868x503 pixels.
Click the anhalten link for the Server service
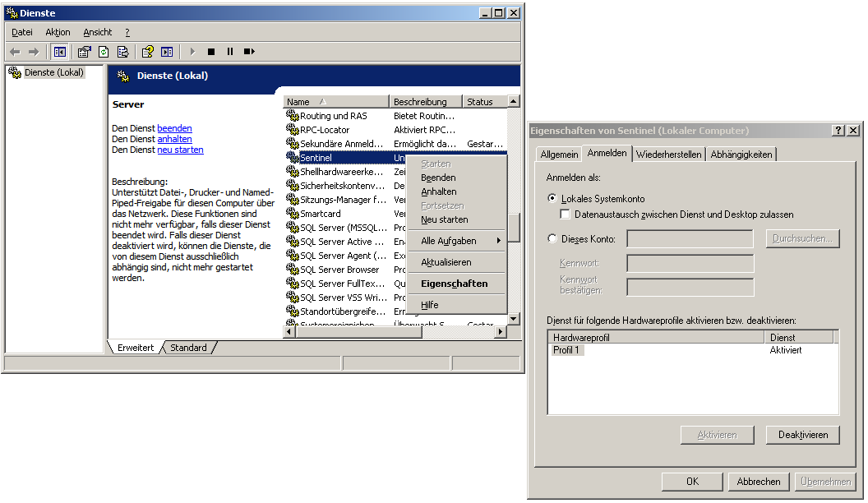tap(174, 139)
